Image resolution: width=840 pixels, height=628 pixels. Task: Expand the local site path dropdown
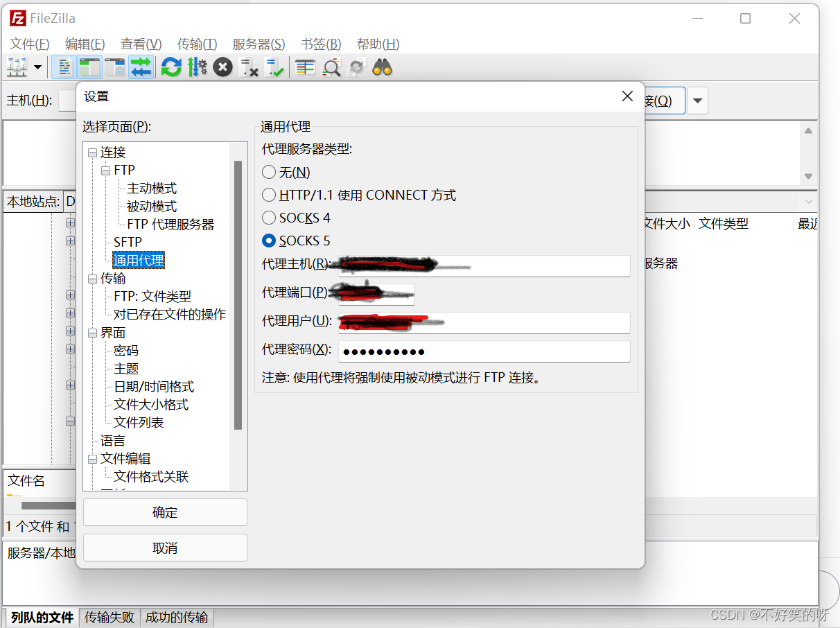(x=808, y=202)
